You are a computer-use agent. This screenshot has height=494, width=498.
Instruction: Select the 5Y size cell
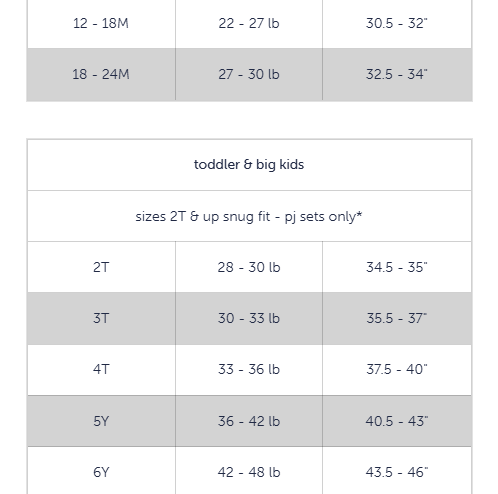point(101,421)
